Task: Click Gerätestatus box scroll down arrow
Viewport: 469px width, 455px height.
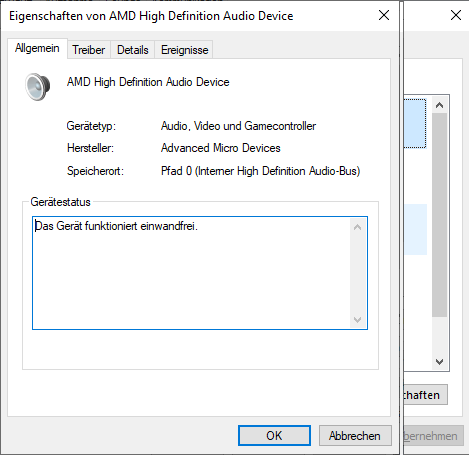Action: click(x=358, y=320)
